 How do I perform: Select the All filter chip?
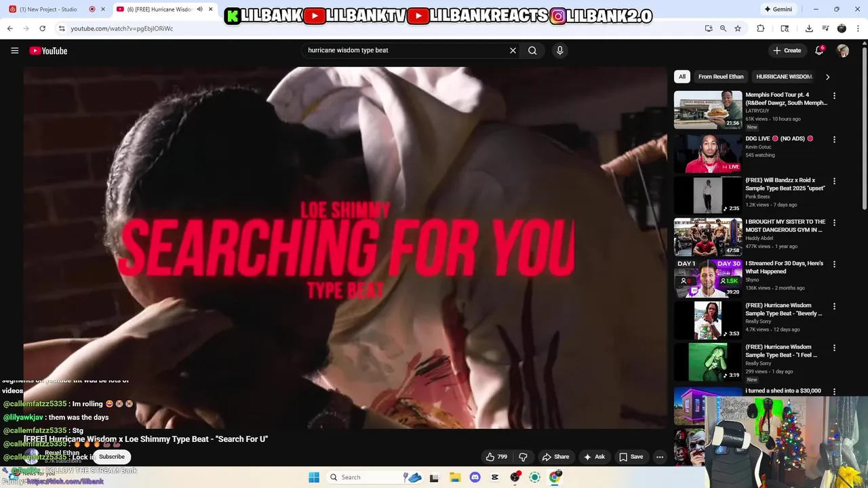[682, 77]
